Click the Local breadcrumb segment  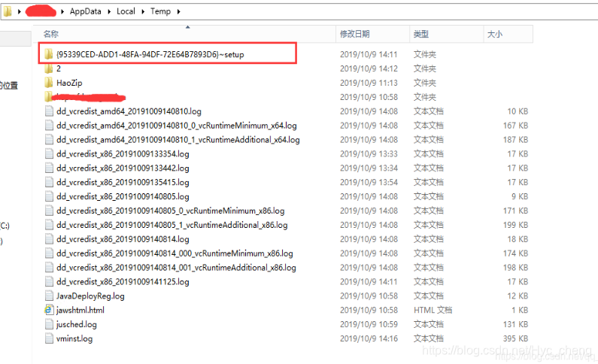(126, 11)
